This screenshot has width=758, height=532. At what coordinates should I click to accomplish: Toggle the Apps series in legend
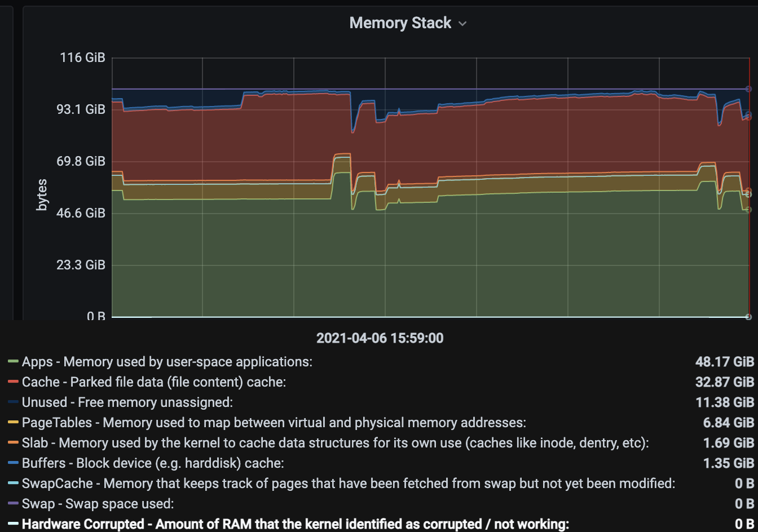167,362
